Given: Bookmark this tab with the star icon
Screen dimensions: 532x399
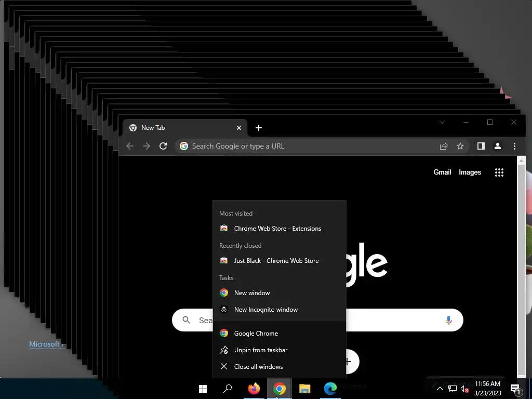Looking at the screenshot, I should coord(460,146).
